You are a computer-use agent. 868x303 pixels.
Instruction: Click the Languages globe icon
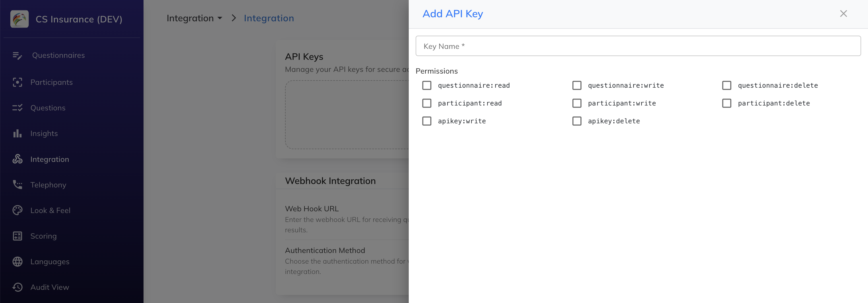click(17, 262)
